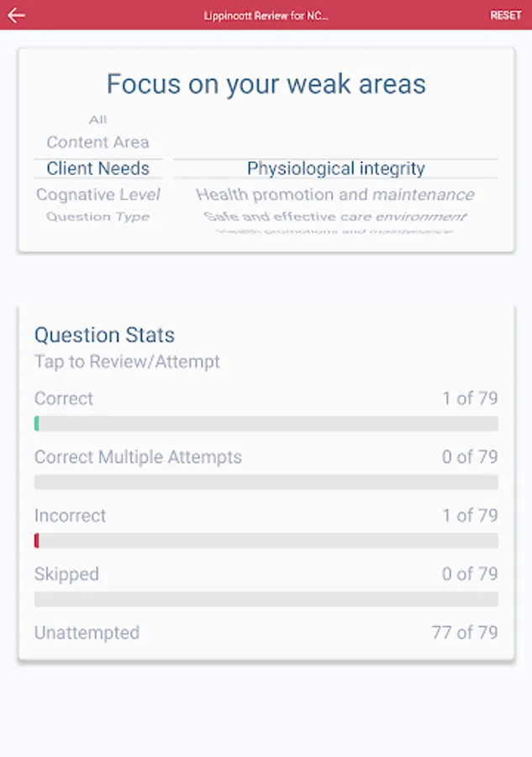
Task: Pick Cognative Level in the picker
Action: pos(97,194)
